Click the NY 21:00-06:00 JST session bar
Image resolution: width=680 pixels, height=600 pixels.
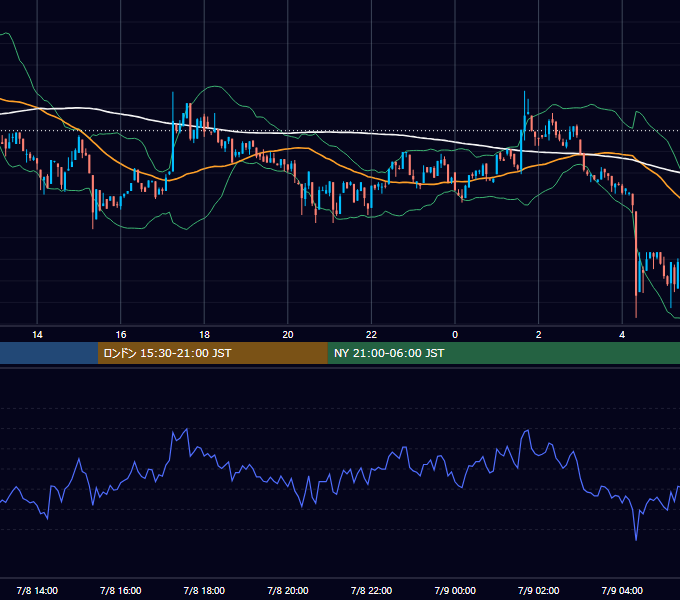[504, 353]
